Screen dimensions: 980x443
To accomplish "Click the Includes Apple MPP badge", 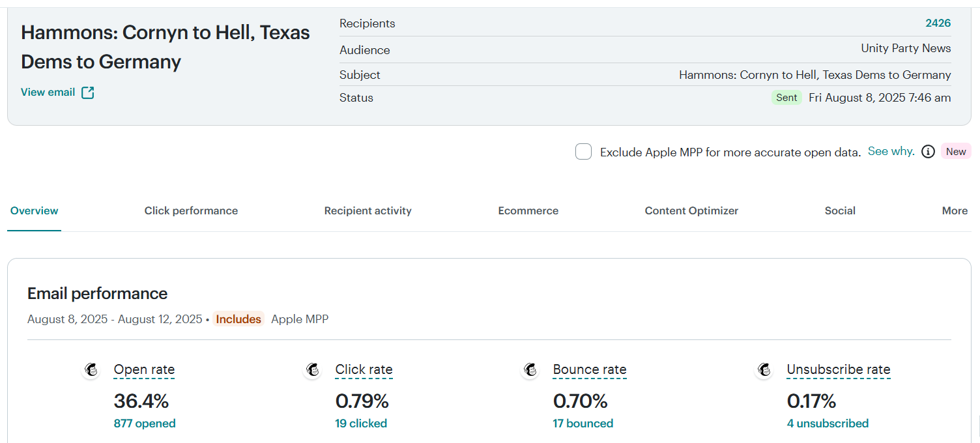I will [x=238, y=319].
